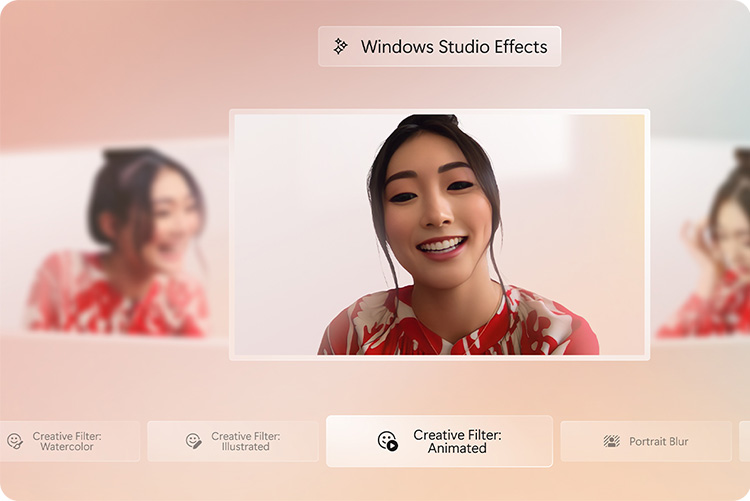Click the white teeth smile in center preview

point(442,245)
